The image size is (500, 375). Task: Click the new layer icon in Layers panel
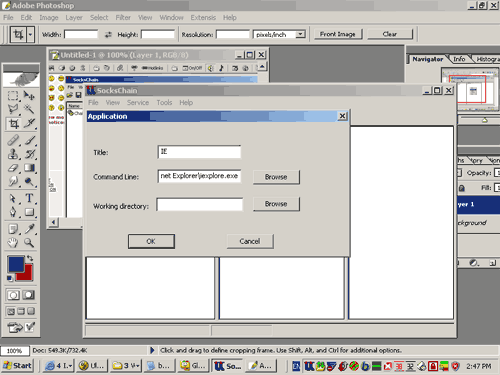[x=493, y=263]
